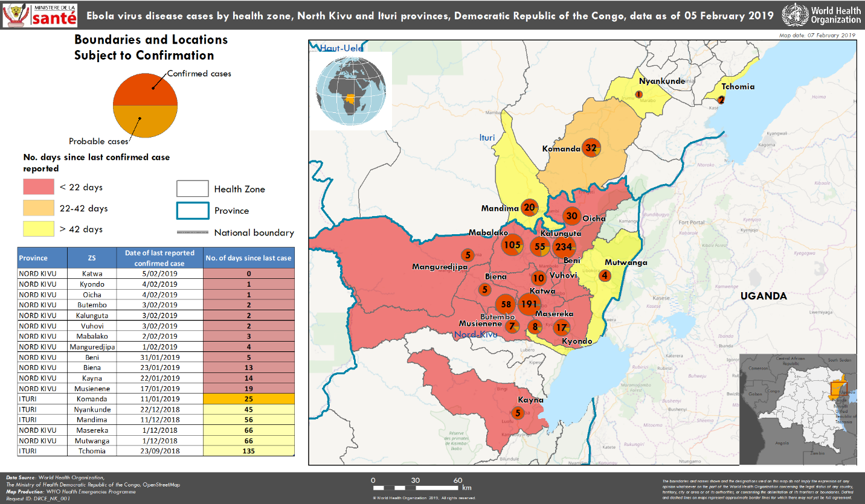Click the Beni 234 cases circle
Viewport: 865px width, 504px height.
(x=564, y=246)
